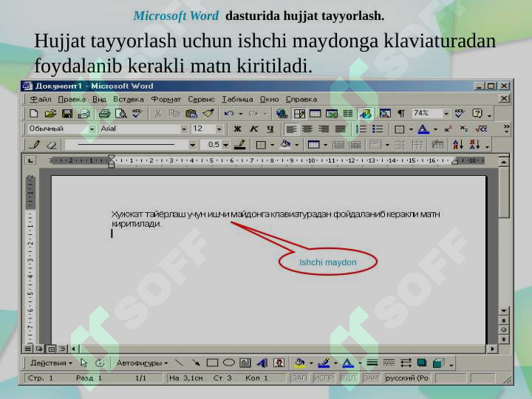Open the font color dropdown arrow
The image size is (532, 399).
(x=435, y=129)
